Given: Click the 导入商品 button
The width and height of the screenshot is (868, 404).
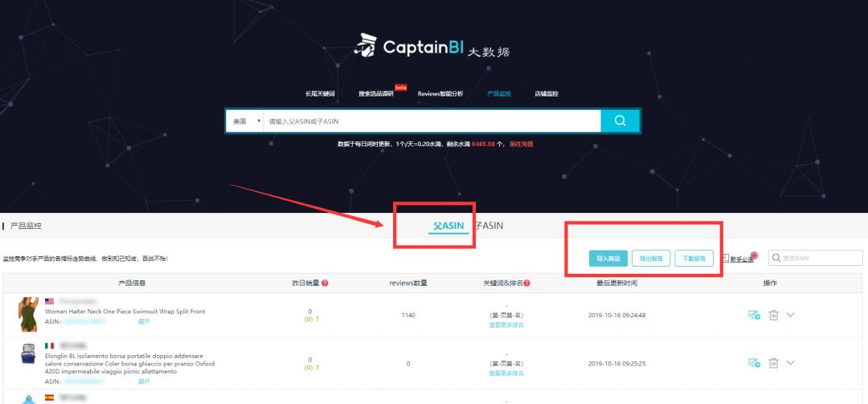Looking at the screenshot, I should 608,259.
